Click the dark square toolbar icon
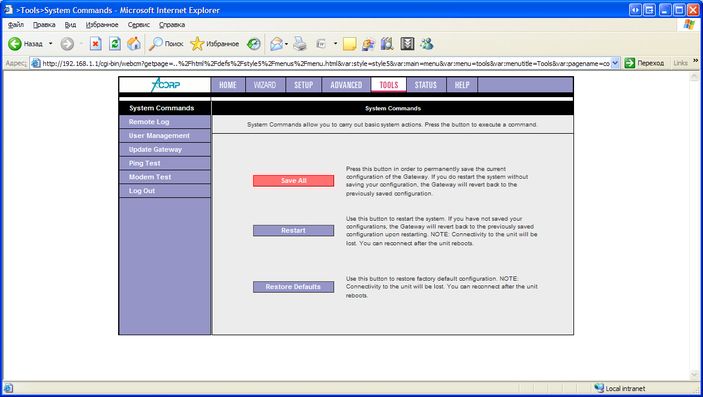This screenshot has width=703, height=397. click(x=407, y=44)
